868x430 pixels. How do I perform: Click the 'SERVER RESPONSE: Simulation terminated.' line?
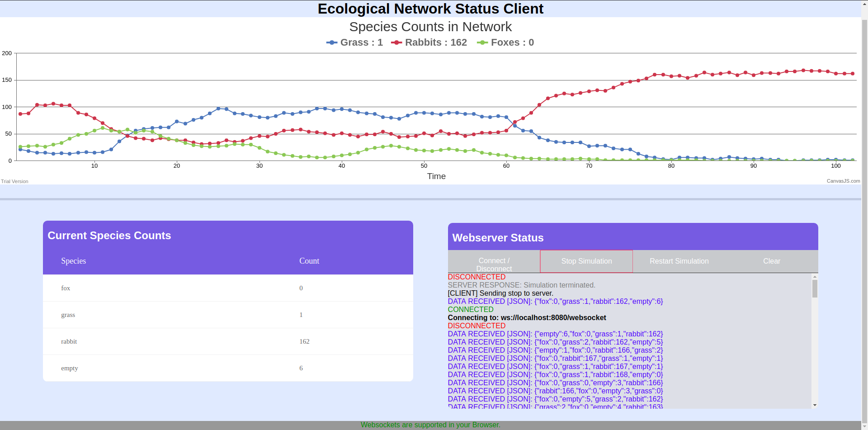coord(522,285)
